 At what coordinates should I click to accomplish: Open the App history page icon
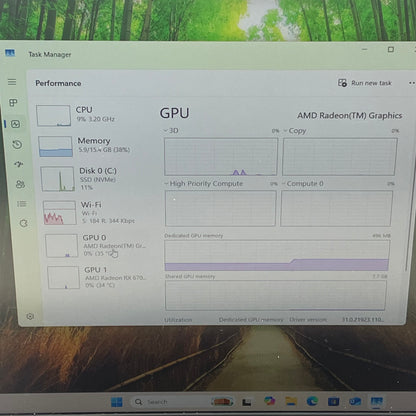coord(17,144)
